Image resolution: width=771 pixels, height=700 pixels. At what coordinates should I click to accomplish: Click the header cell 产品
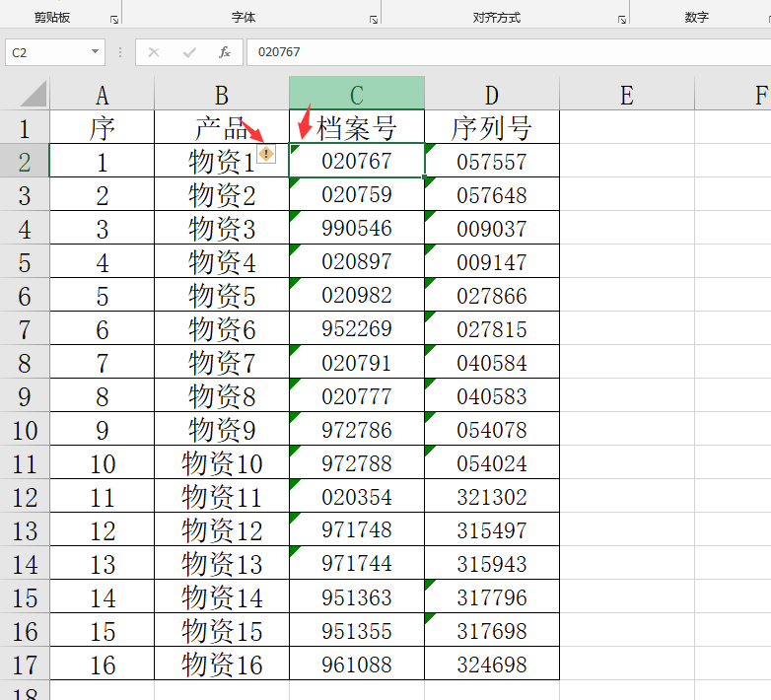point(222,127)
